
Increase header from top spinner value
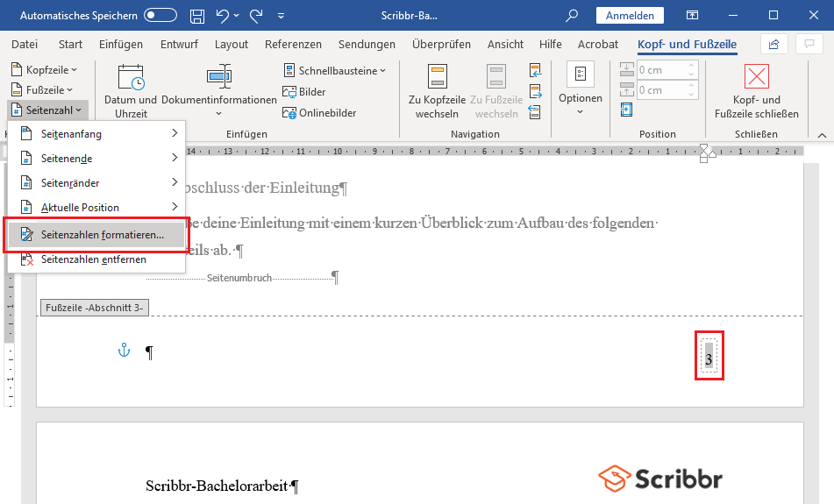click(x=691, y=66)
